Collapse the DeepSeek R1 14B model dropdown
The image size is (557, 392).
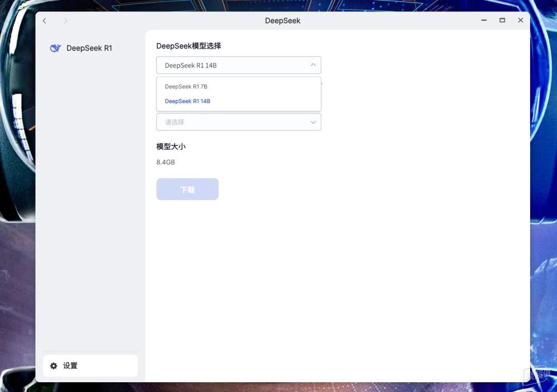coord(239,65)
